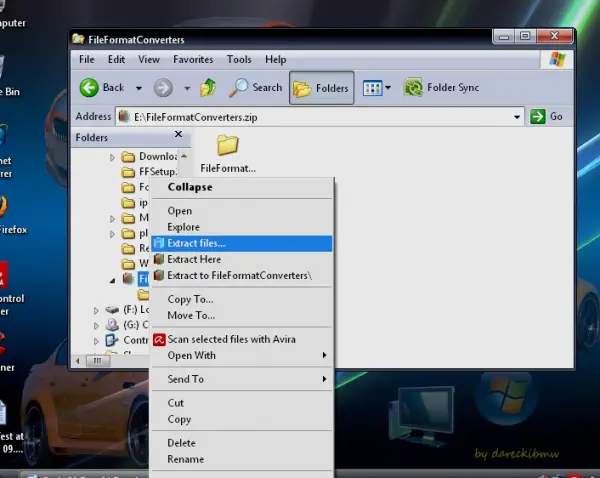The width and height of the screenshot is (600, 478).
Task: Expand the Downloads folder in the tree
Action: pyautogui.click(x=112, y=157)
